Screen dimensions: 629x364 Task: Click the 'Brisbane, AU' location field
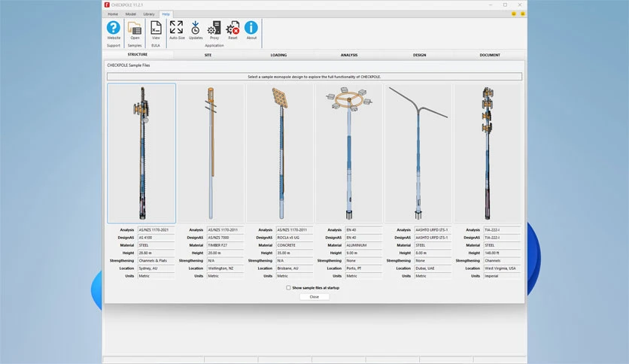point(294,268)
